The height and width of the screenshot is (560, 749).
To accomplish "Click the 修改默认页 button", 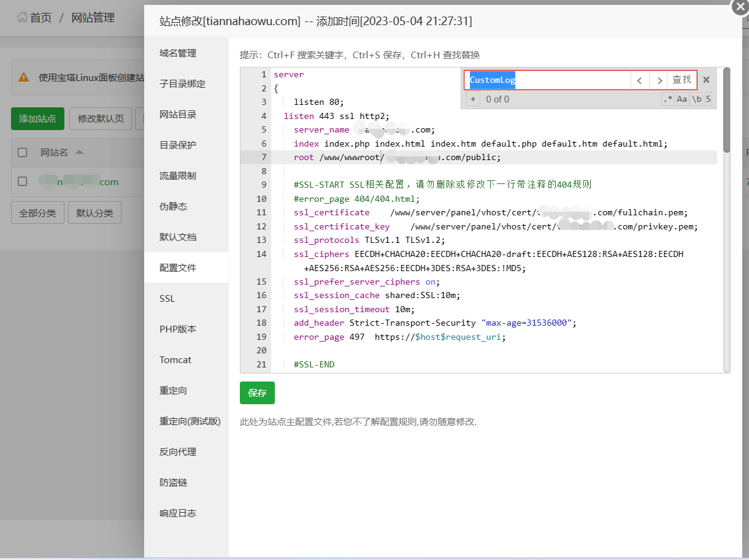I will tap(101, 119).
